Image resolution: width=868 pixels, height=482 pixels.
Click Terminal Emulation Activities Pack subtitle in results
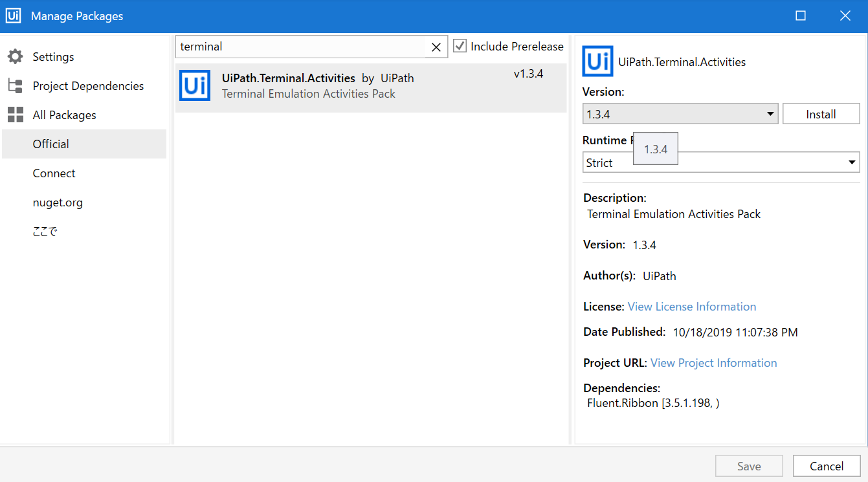[309, 94]
